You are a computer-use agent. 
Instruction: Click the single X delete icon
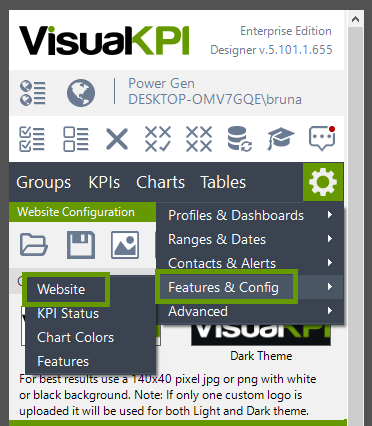(117, 139)
